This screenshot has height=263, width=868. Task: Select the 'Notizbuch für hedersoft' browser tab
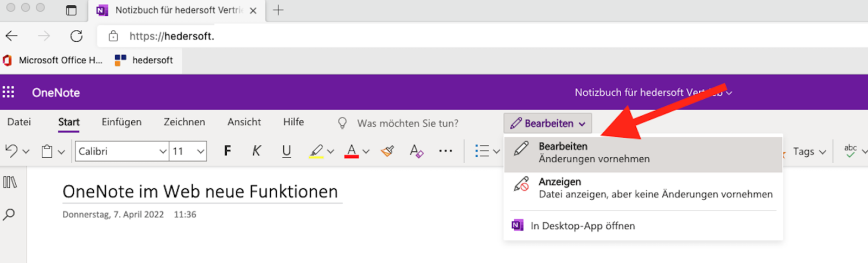point(178,10)
